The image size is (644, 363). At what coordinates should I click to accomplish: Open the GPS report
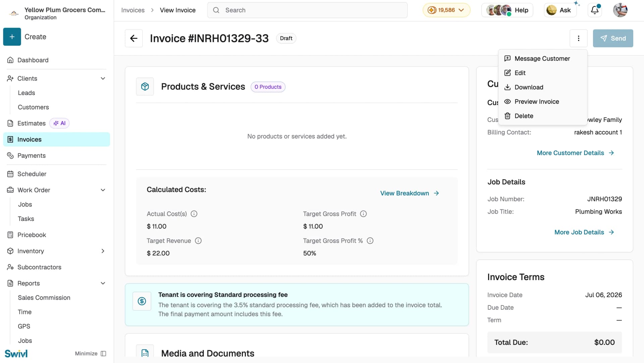(x=24, y=326)
